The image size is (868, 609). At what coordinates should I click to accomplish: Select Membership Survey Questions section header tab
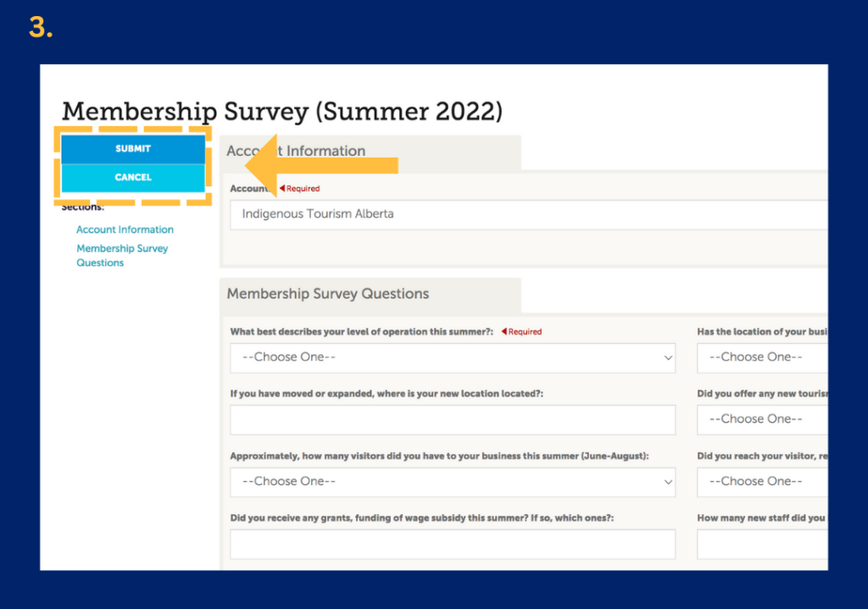(370, 294)
